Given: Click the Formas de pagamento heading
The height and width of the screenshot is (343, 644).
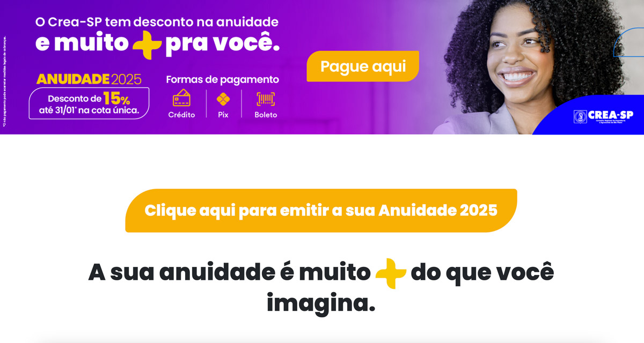Looking at the screenshot, I should coord(223,79).
